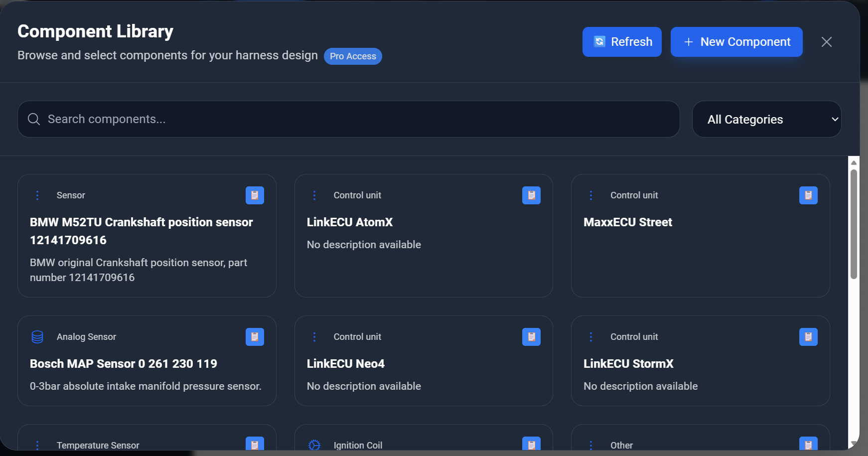Click the clipboard icon on the Other card
Image resolution: width=868 pixels, height=456 pixels.
[x=808, y=444]
